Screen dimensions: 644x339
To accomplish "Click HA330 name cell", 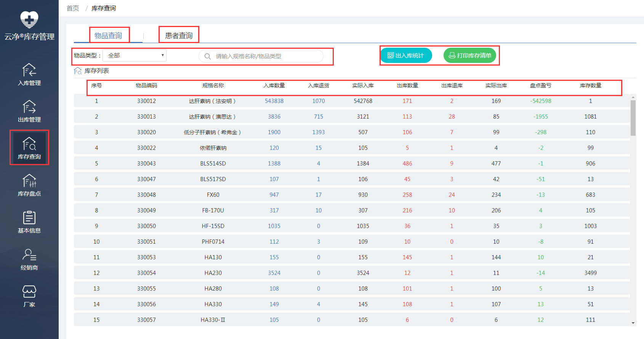I will [213, 304].
